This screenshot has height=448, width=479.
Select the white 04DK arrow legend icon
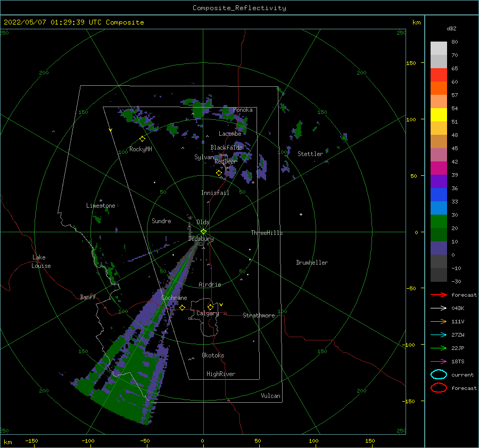439,308
